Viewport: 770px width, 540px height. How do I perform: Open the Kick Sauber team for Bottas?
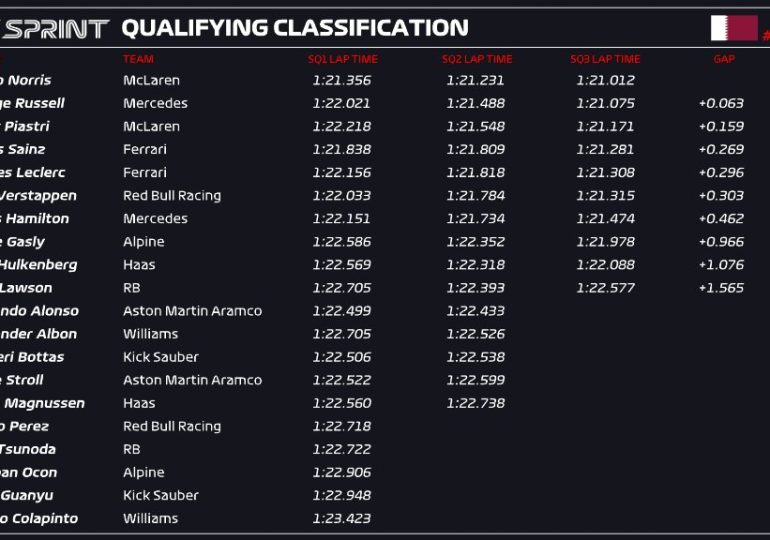point(160,357)
